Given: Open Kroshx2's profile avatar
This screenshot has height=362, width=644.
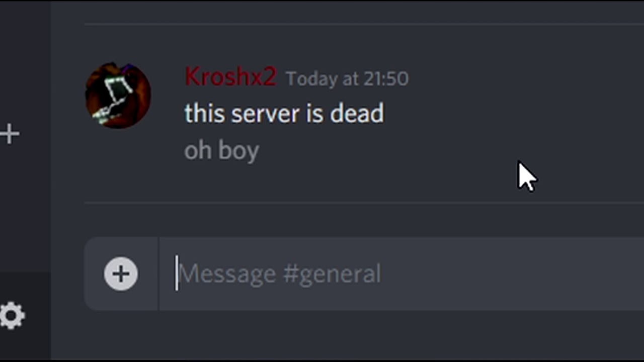Looking at the screenshot, I should [118, 96].
